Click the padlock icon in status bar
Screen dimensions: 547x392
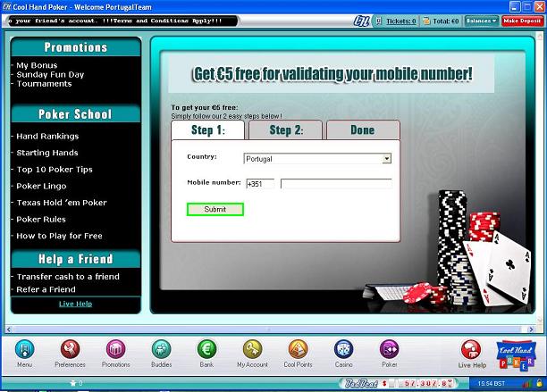(x=539, y=383)
